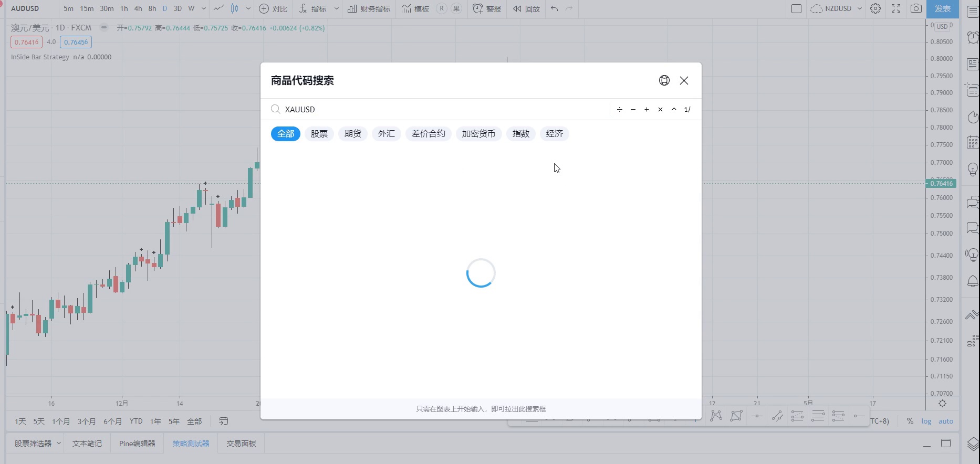Viewport: 980px width, 464px height.
Task: Expand the chart style dropdown arrow
Action: tap(248, 8)
